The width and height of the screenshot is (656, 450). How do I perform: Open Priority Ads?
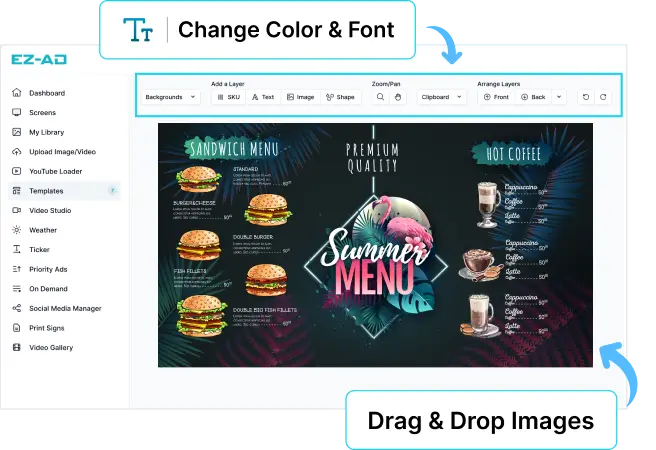(x=48, y=269)
